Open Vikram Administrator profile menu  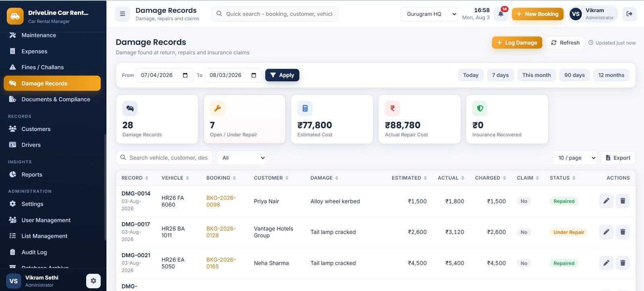pyautogui.click(x=593, y=14)
